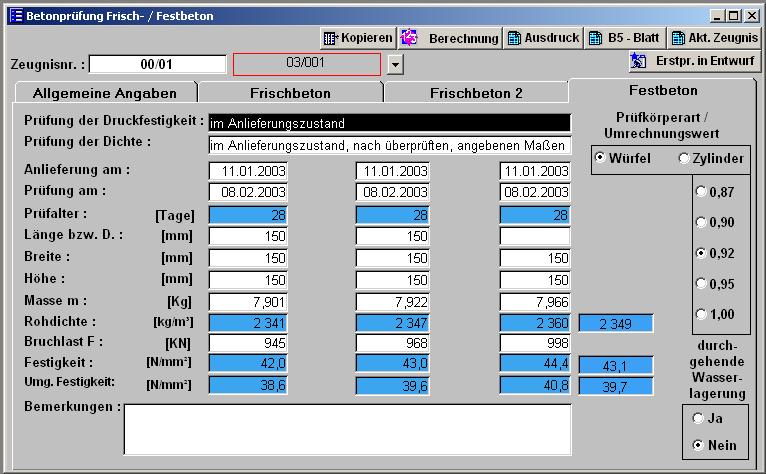Click the Zeugnisnr. 00/01 field
Viewport: 766px width, 474px height.
[x=158, y=64]
